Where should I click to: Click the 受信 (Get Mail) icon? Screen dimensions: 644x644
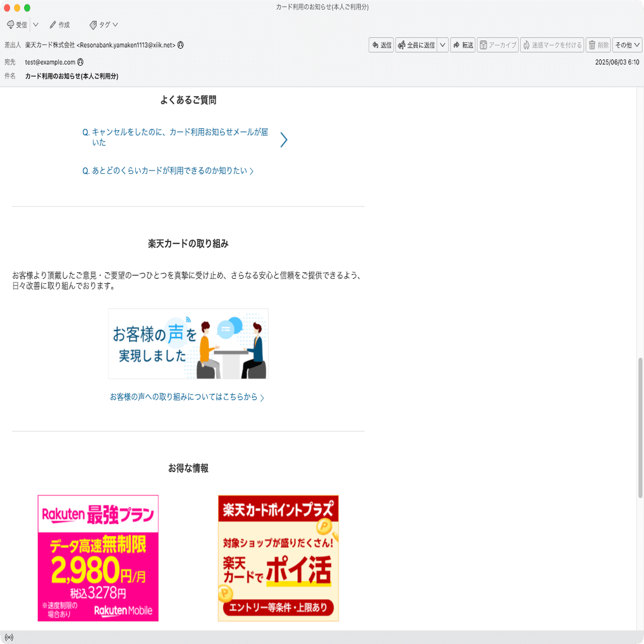10,24
